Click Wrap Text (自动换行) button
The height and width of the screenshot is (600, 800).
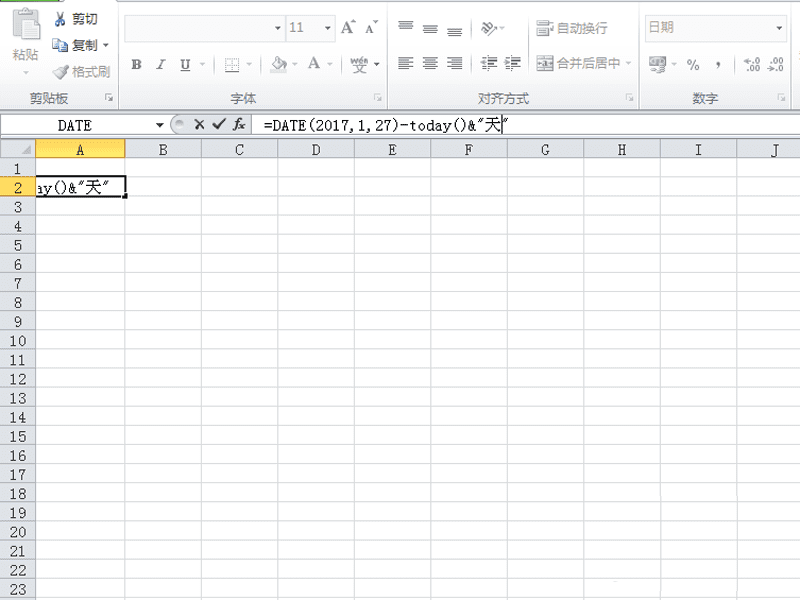(572, 28)
